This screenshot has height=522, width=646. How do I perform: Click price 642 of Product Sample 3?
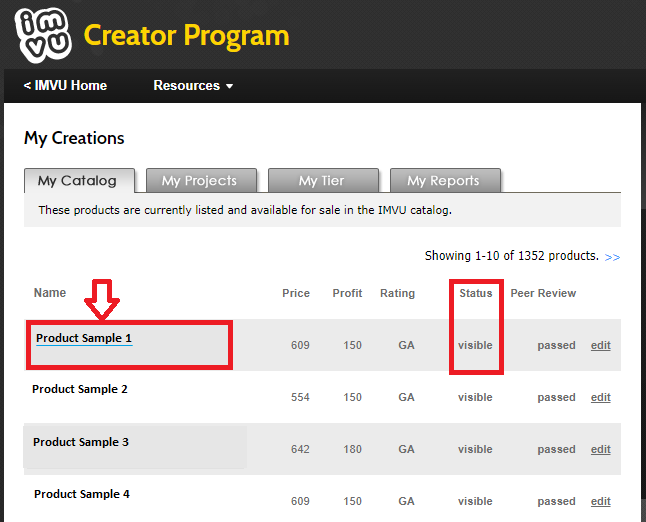click(x=300, y=449)
